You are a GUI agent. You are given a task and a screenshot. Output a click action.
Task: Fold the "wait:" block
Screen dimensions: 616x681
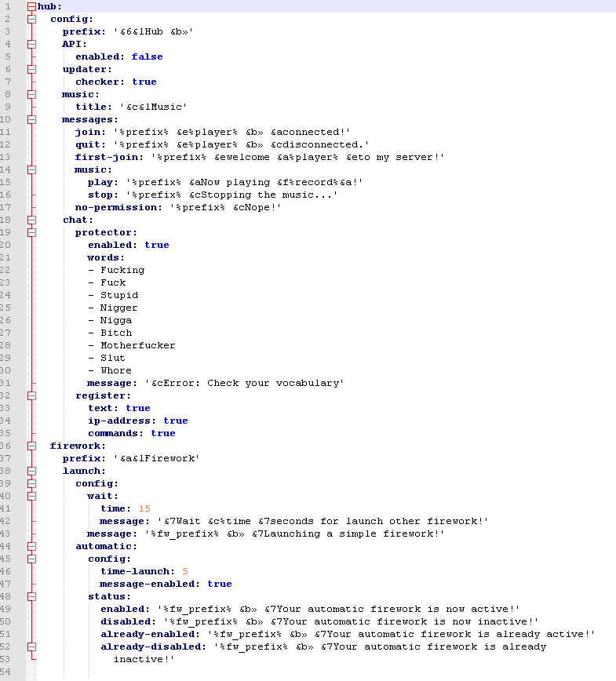pyautogui.click(x=31, y=496)
